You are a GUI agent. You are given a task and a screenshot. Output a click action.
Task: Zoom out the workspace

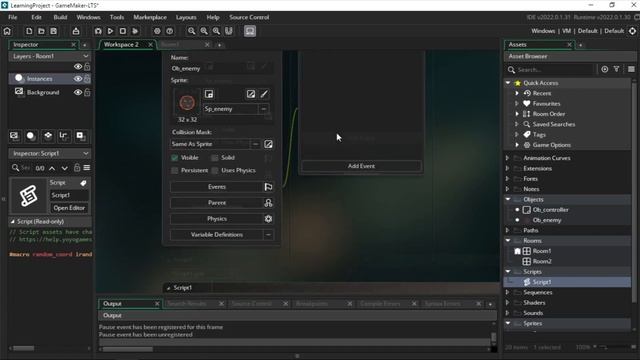pyautogui.click(x=191, y=31)
